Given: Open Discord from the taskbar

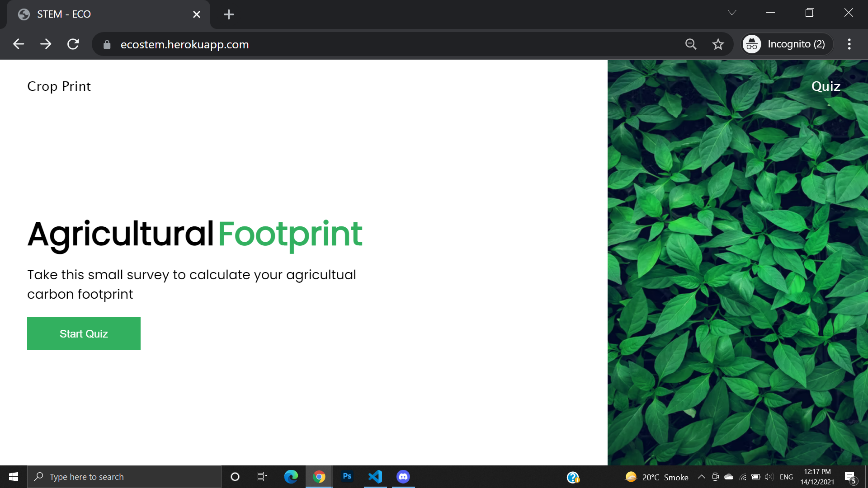Looking at the screenshot, I should 403,477.
